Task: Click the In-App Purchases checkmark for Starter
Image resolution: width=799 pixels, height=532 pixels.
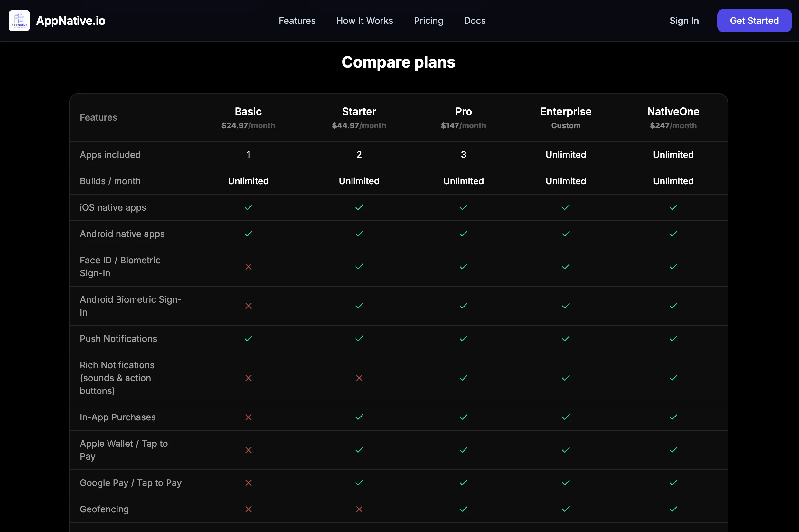Action: click(x=359, y=417)
